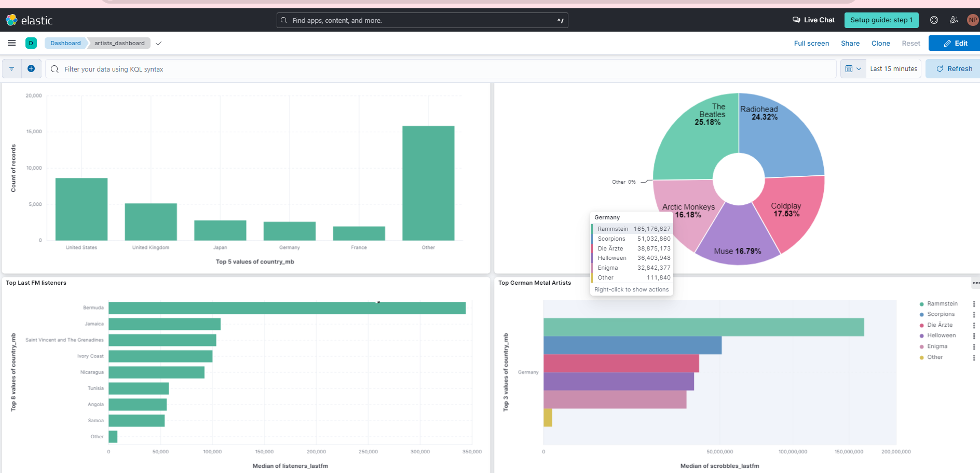Click the Elastic logo

coord(29,20)
